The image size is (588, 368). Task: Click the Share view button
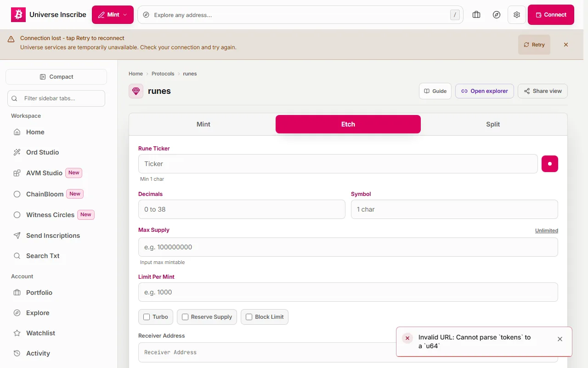(543, 91)
